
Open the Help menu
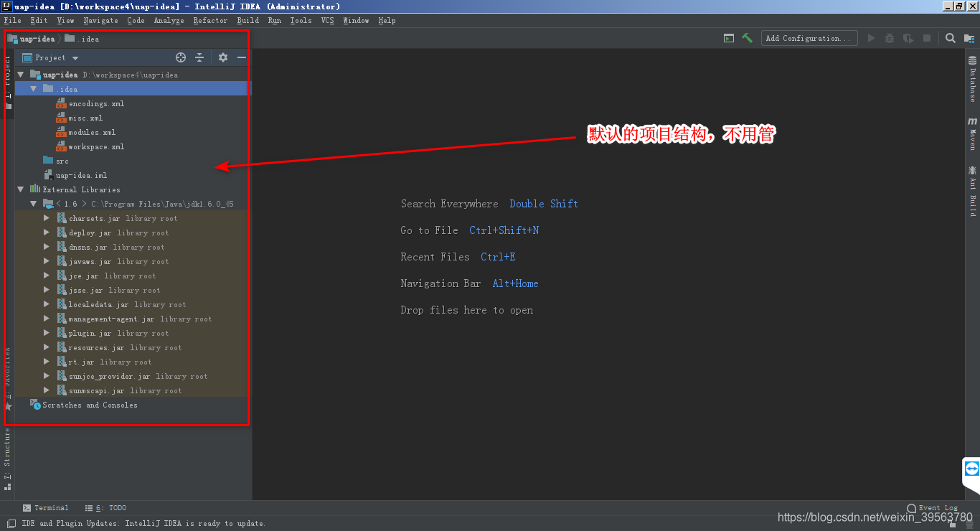pos(387,20)
